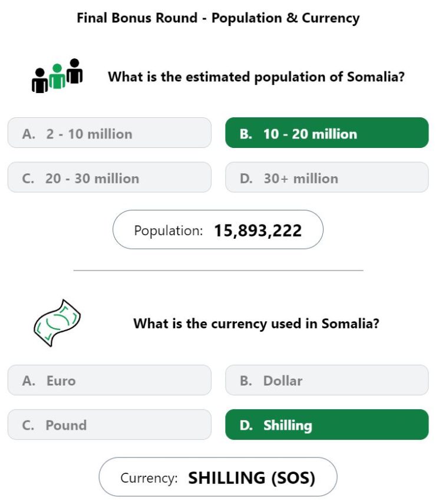Pick the highlighted Shilling answer
The image size is (442, 504).
click(x=327, y=424)
